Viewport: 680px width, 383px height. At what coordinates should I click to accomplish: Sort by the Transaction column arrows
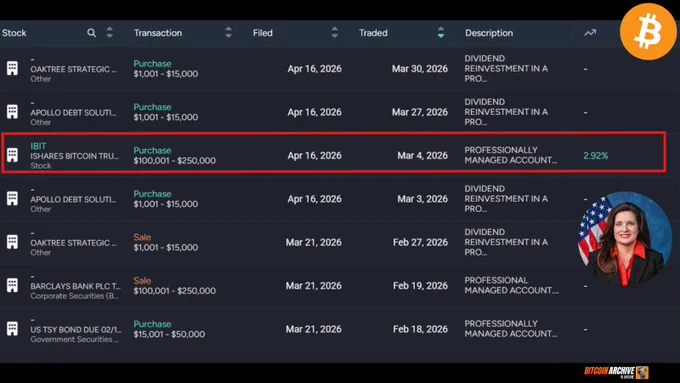(x=229, y=32)
